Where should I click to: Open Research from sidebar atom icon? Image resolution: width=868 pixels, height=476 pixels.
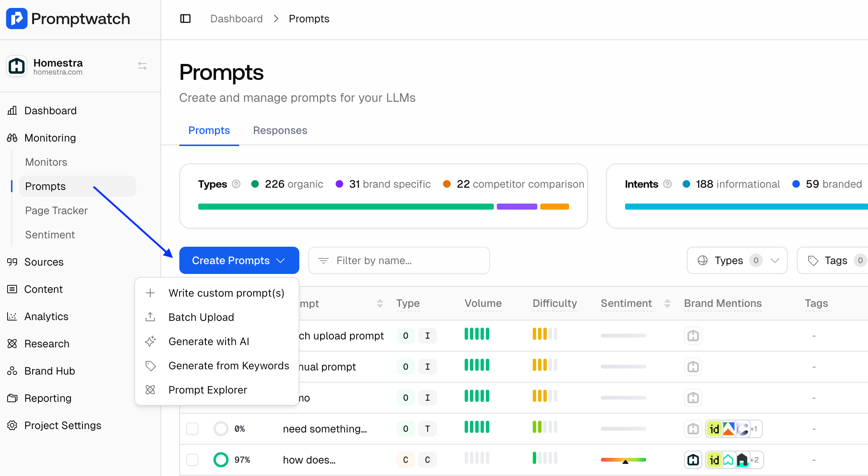(x=12, y=344)
